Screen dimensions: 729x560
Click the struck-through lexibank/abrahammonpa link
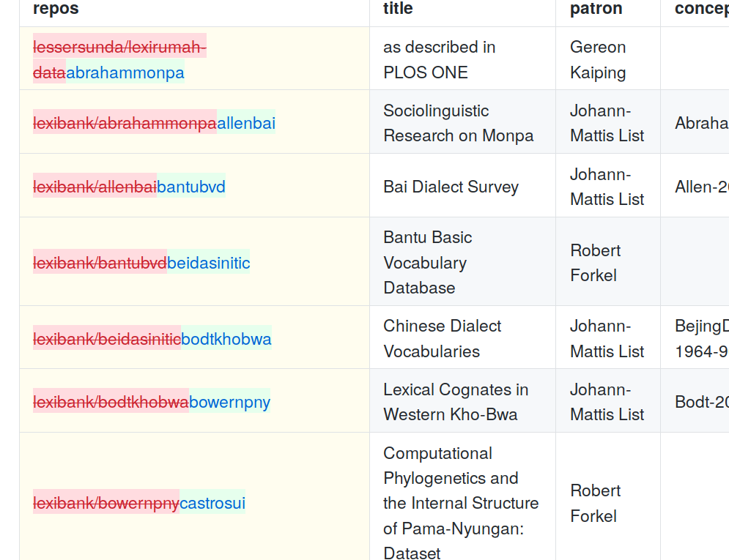(x=124, y=123)
